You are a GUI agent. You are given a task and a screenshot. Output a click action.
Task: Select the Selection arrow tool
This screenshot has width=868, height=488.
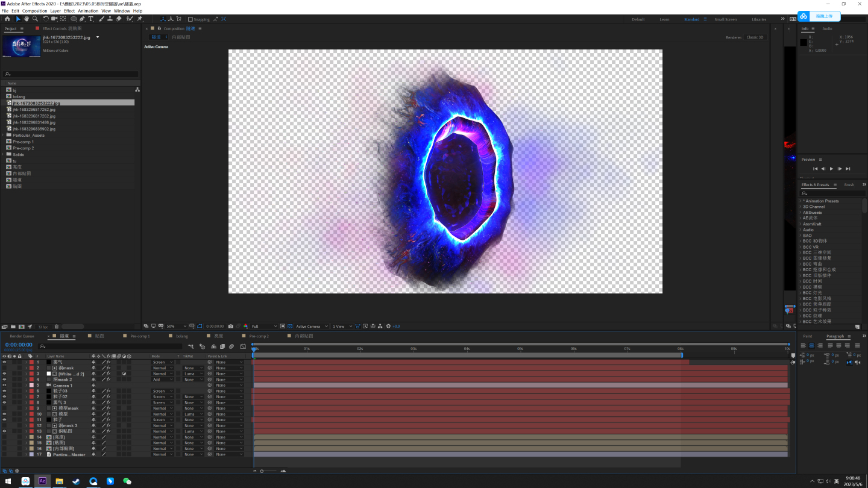click(x=18, y=19)
